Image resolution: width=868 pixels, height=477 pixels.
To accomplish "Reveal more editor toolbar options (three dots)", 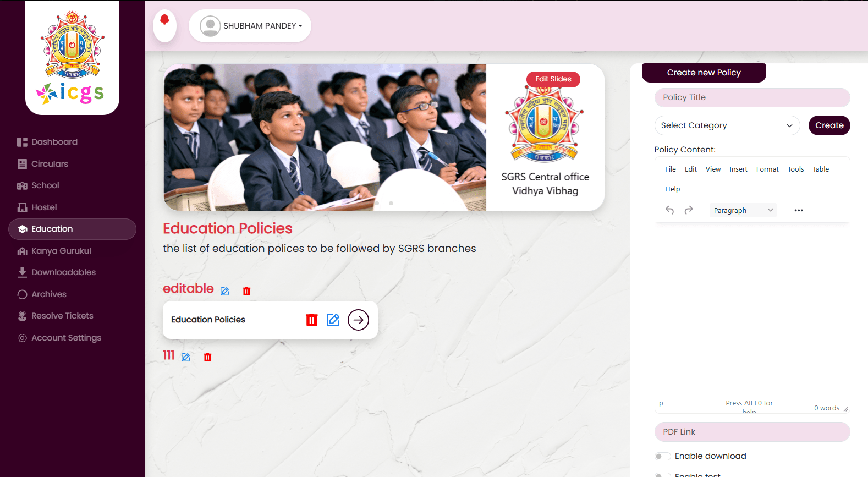I will pos(799,210).
